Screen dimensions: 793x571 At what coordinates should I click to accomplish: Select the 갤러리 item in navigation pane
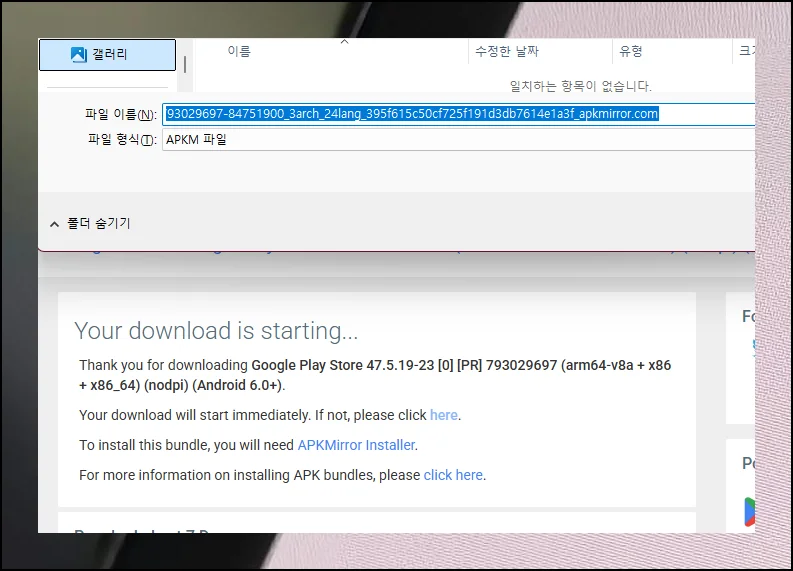tap(107, 55)
